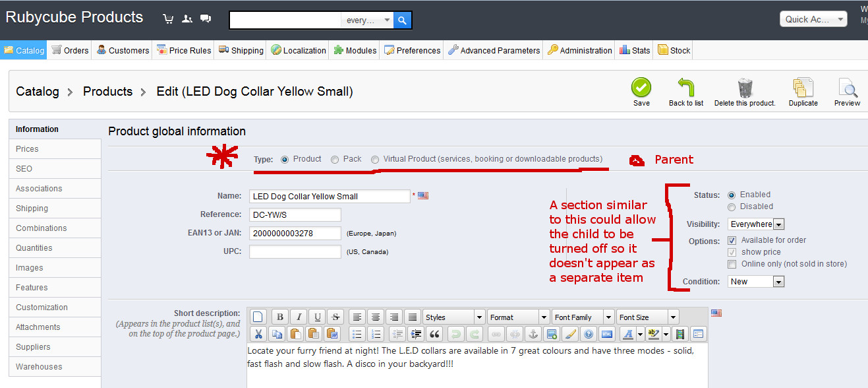
Task: Apply underline in the editor toolbar
Action: pyautogui.click(x=317, y=317)
